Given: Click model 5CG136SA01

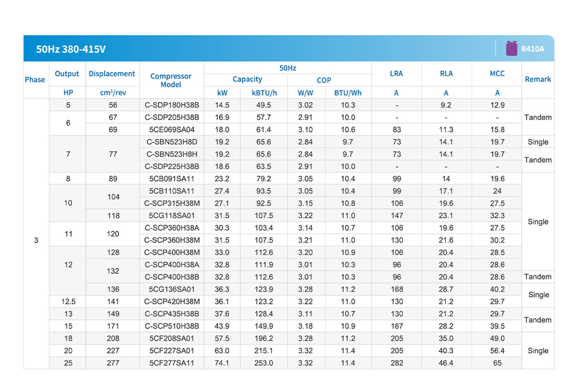Looking at the screenshot, I should click(172, 289).
